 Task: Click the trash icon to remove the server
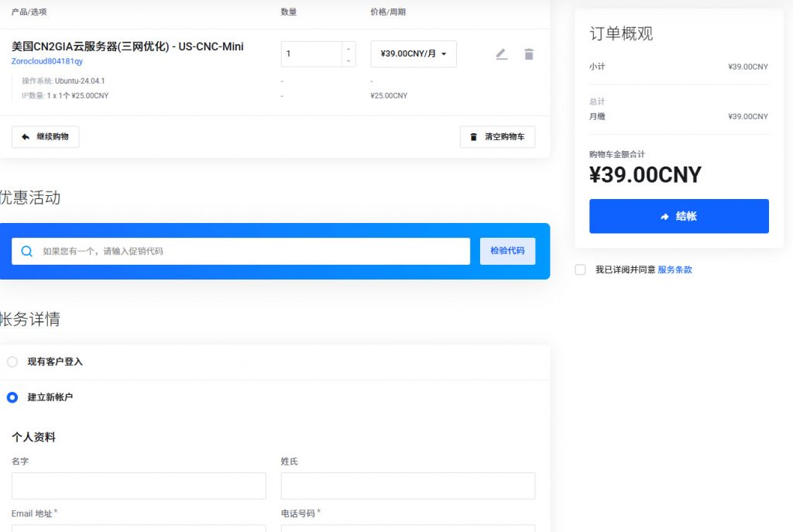[x=529, y=53]
